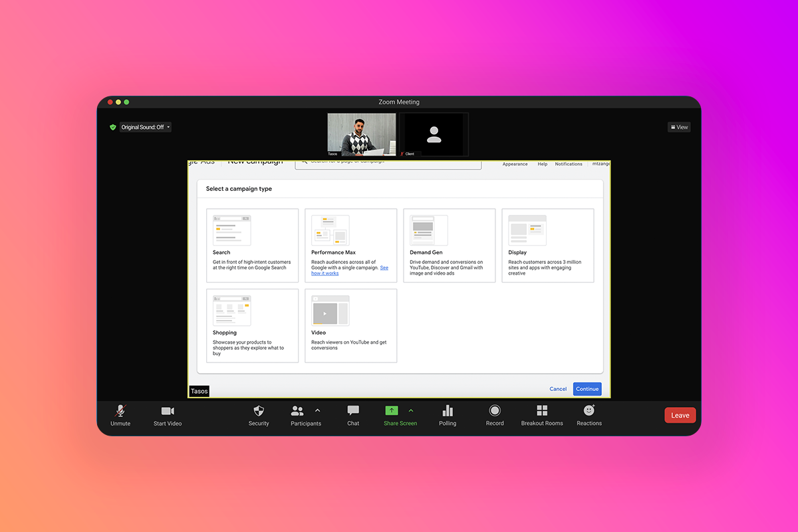Click the blue Continue button

click(x=587, y=389)
